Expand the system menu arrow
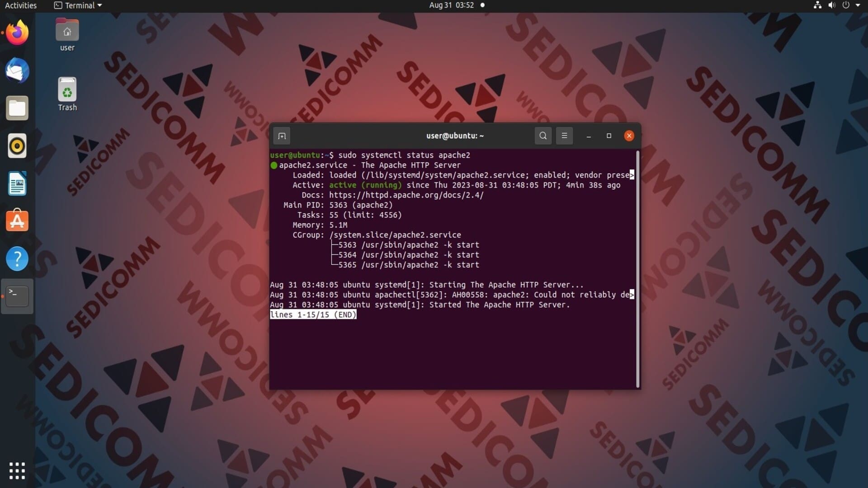The width and height of the screenshot is (868, 488). [858, 5]
